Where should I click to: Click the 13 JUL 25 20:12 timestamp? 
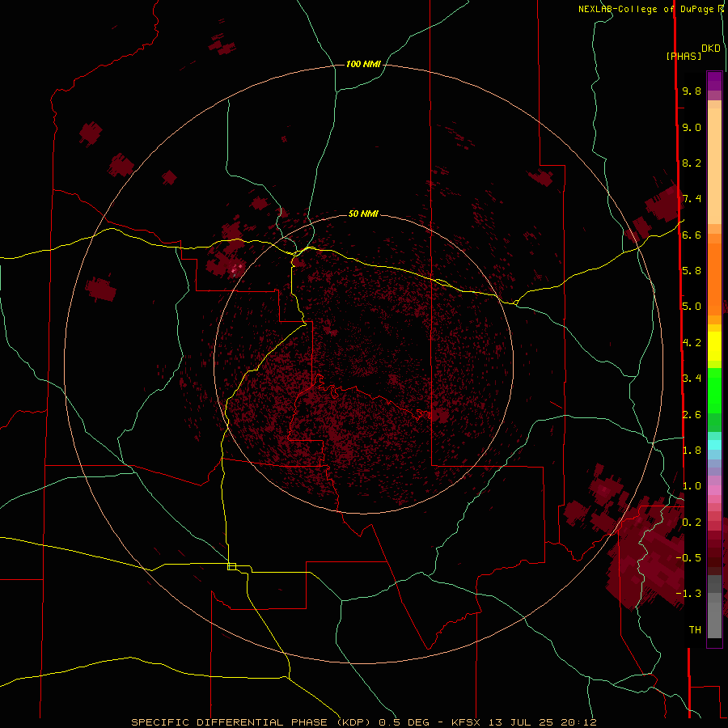(x=542, y=722)
